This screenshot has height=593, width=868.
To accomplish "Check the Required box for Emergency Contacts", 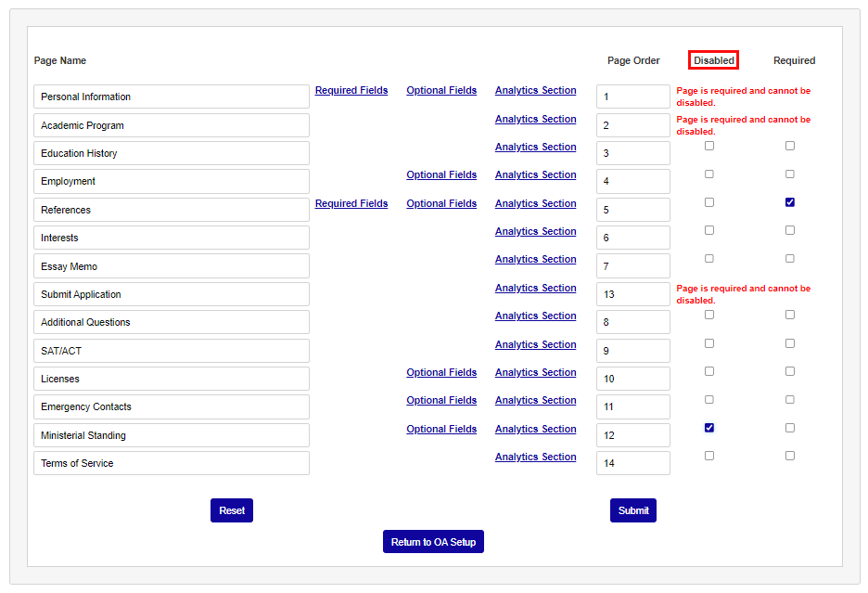I will click(789, 399).
